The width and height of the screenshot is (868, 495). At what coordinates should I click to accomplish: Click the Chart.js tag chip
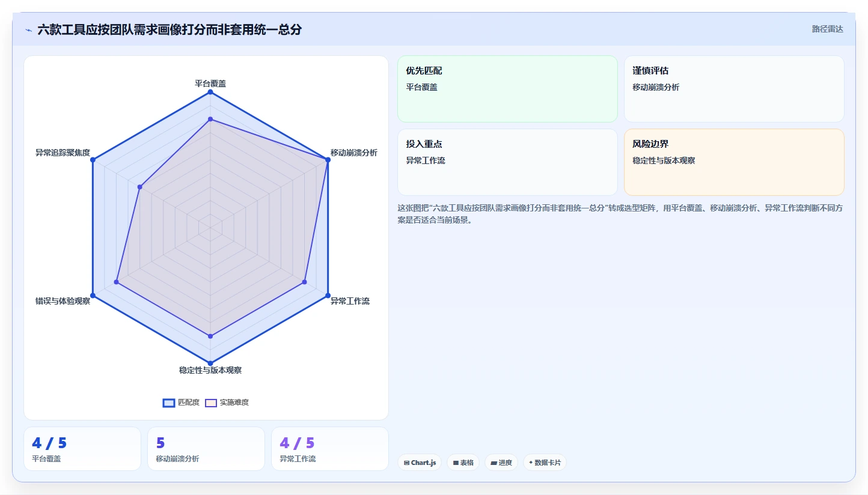pos(420,463)
